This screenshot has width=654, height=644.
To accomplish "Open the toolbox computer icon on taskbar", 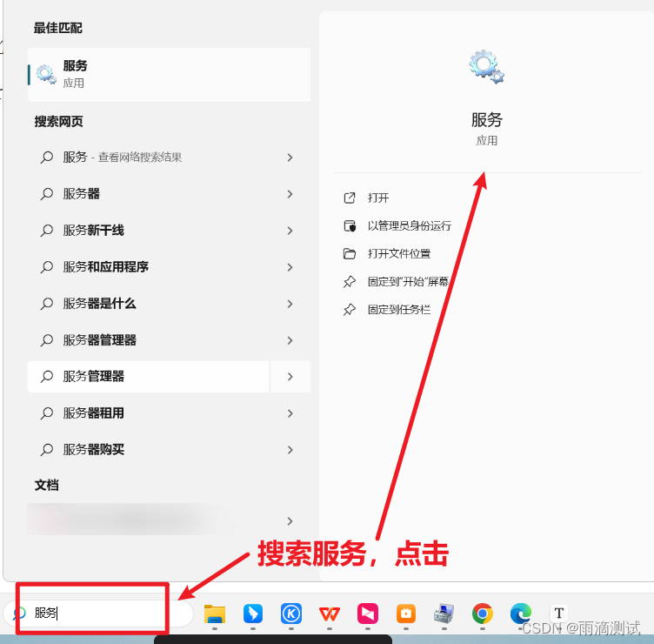I will point(444,614).
